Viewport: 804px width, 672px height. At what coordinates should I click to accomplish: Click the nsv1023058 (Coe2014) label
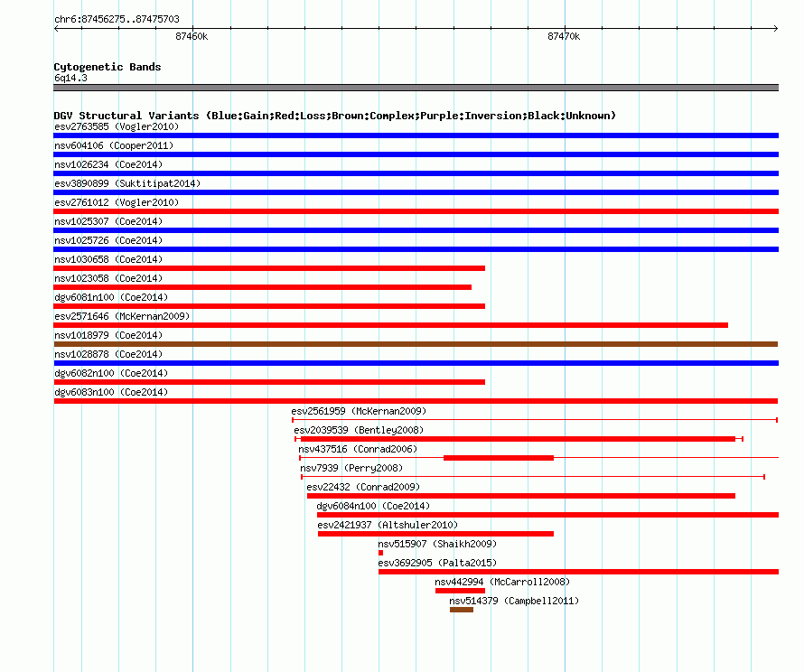click(108, 278)
